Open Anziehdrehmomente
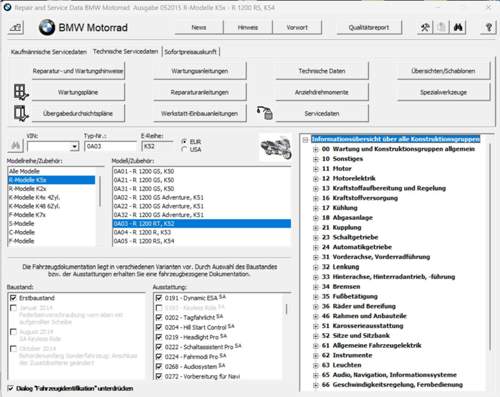Image resolution: width=500 pixels, height=397 pixels. [322, 92]
